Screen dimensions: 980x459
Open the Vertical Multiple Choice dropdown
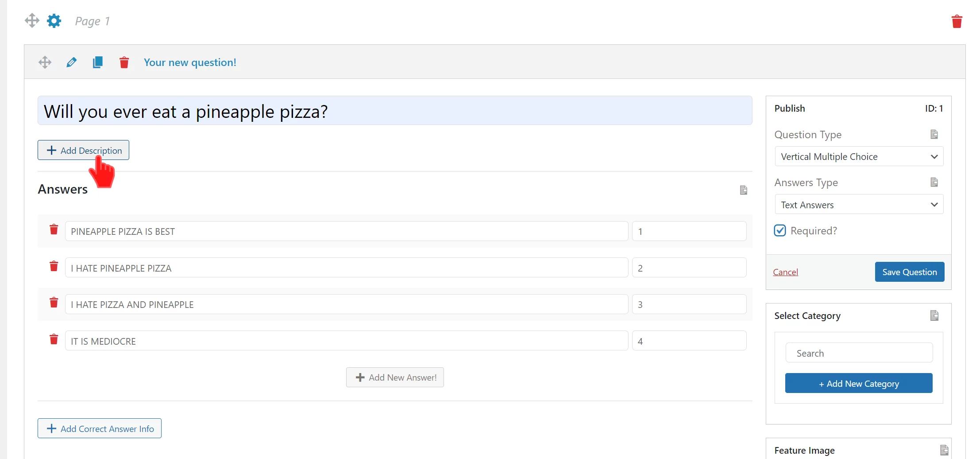859,156
